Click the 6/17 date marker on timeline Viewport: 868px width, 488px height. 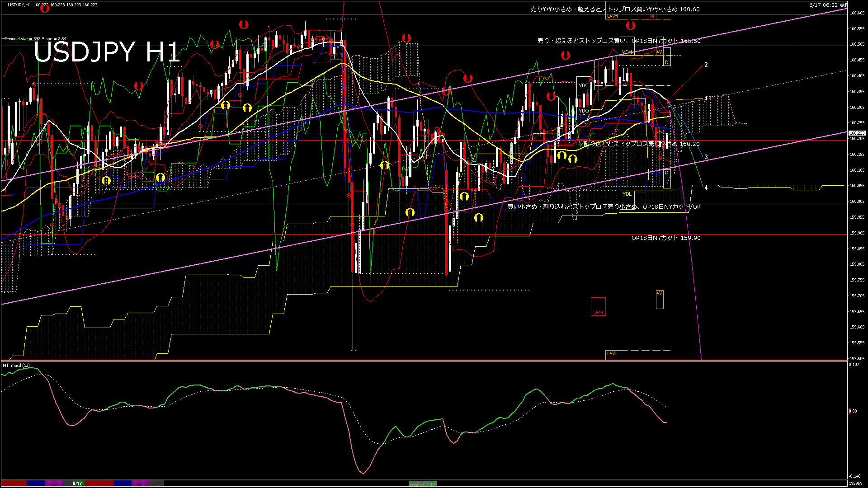point(77,483)
